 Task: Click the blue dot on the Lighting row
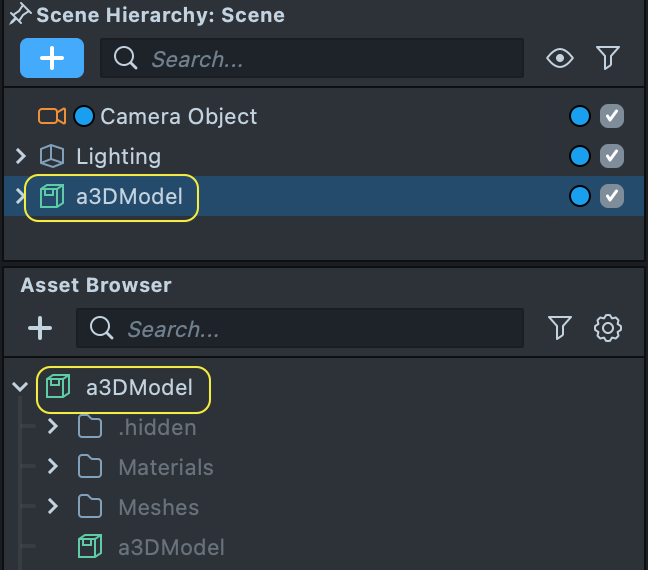click(x=579, y=156)
